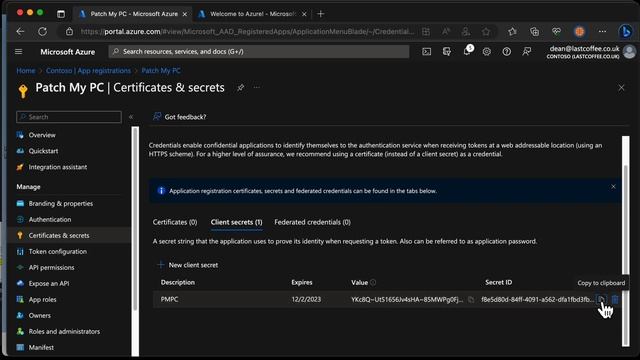Open Cloud Shell from the top bar
640x360 pixels.
[427, 52]
